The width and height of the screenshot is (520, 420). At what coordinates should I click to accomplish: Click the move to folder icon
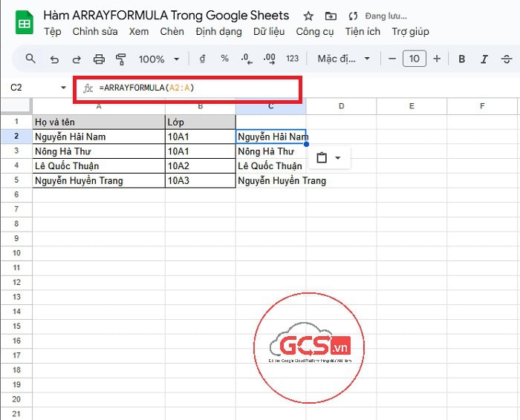coord(331,16)
